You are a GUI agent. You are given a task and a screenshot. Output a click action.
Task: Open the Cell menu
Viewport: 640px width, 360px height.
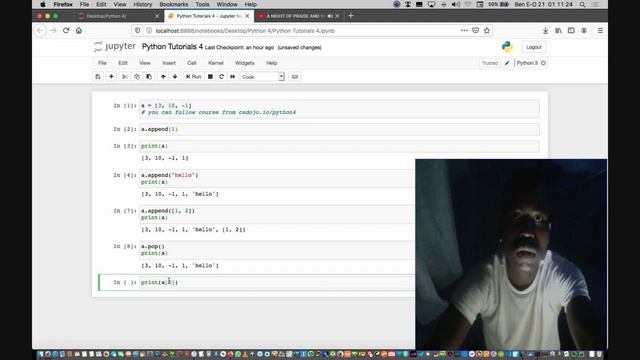pyautogui.click(x=192, y=63)
